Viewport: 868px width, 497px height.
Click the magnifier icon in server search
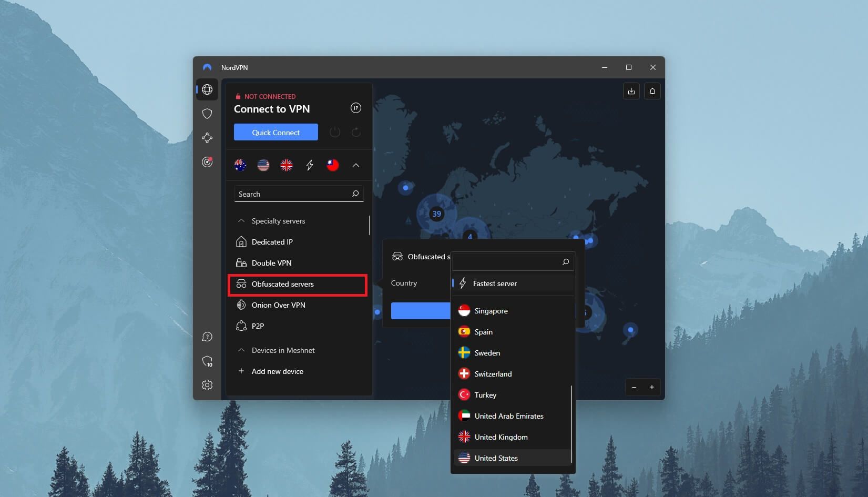[x=355, y=194]
